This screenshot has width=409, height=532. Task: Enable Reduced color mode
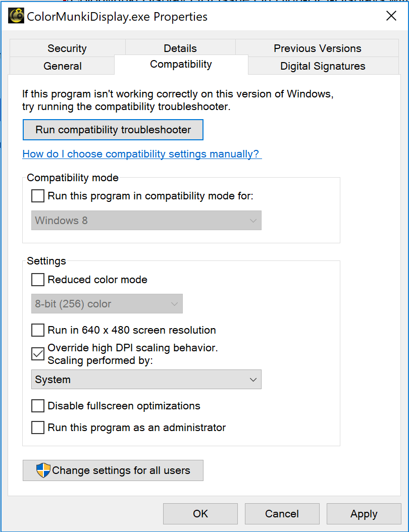[37, 280]
